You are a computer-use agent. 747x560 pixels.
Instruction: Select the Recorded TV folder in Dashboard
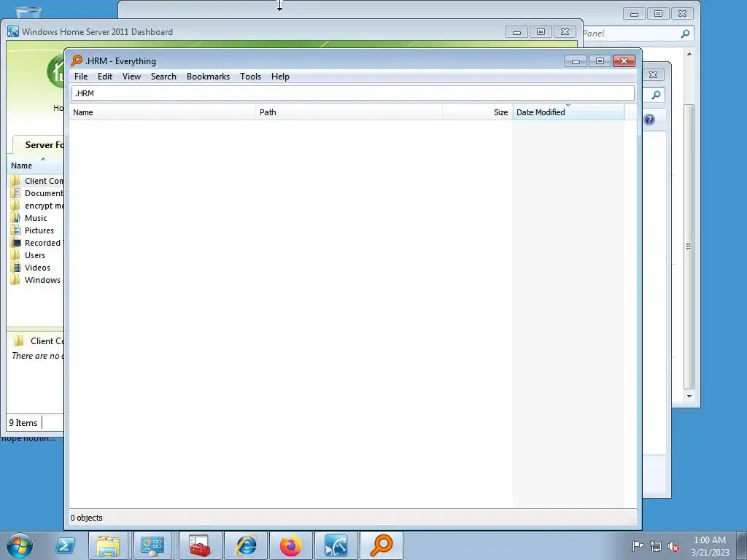[36, 243]
